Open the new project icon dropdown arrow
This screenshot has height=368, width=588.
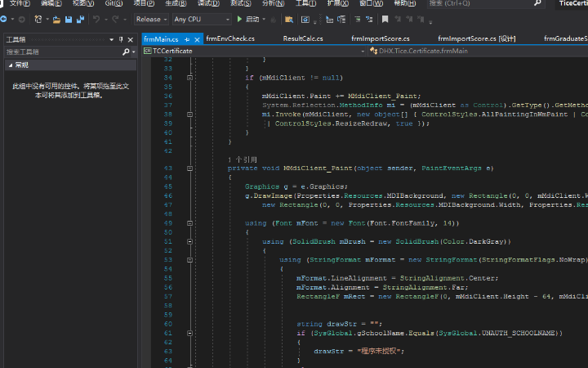coord(47,19)
